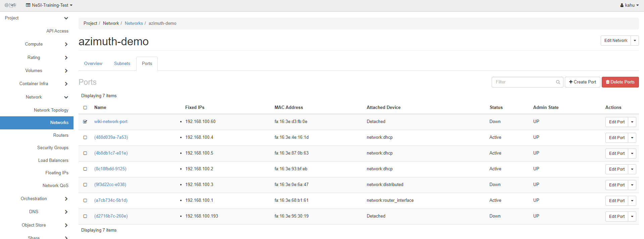Click the search magnifier icon in Filter
The image size is (644, 239).
coord(558,82)
